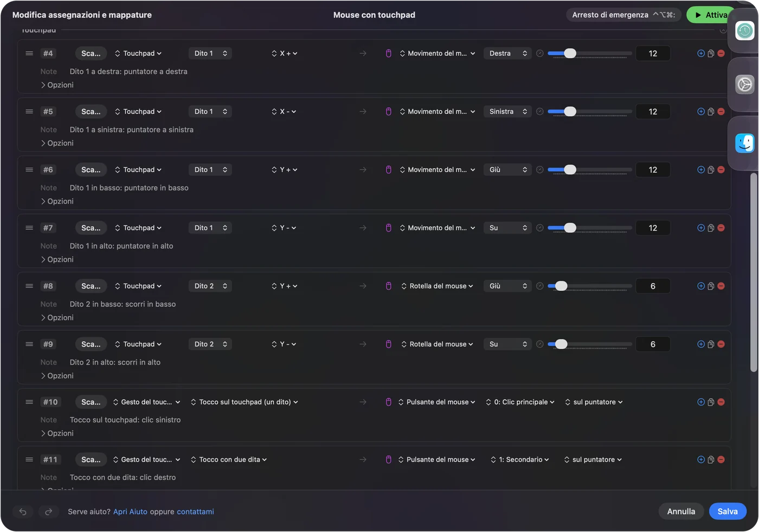Viewport: 759px width, 532px height.
Task: Click the vertical scrollbar of the mappings list
Action: pyautogui.click(x=754, y=272)
